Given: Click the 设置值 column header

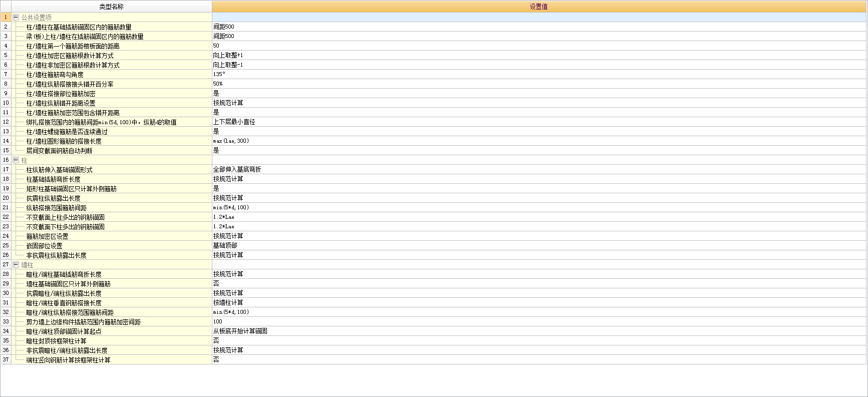Looking at the screenshot, I should (x=539, y=7).
